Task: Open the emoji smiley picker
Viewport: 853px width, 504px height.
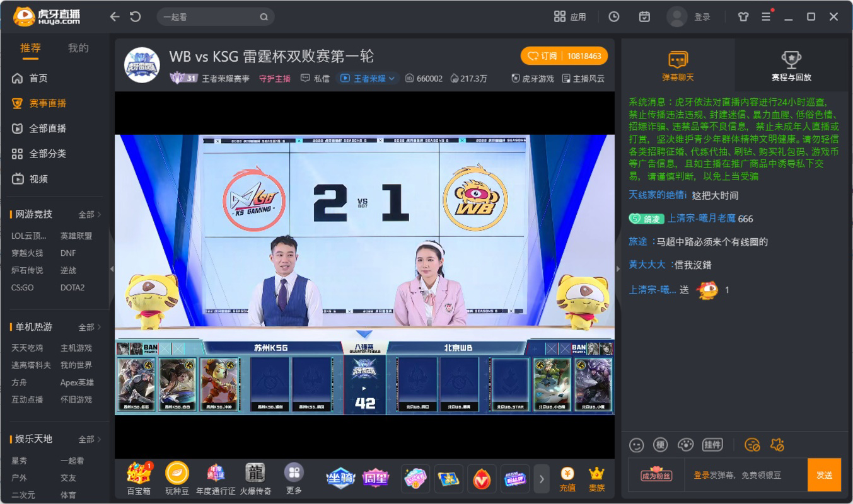Action: (x=636, y=445)
